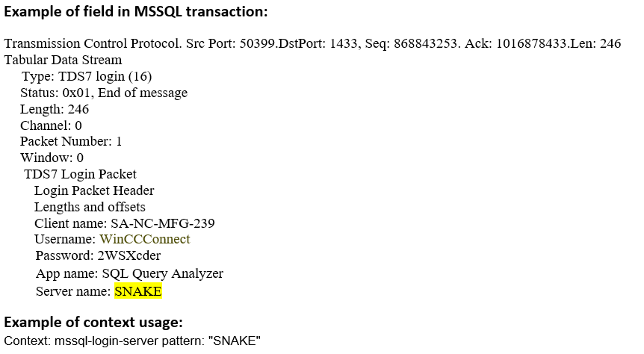Click the "Server name:" label text

[73, 291]
